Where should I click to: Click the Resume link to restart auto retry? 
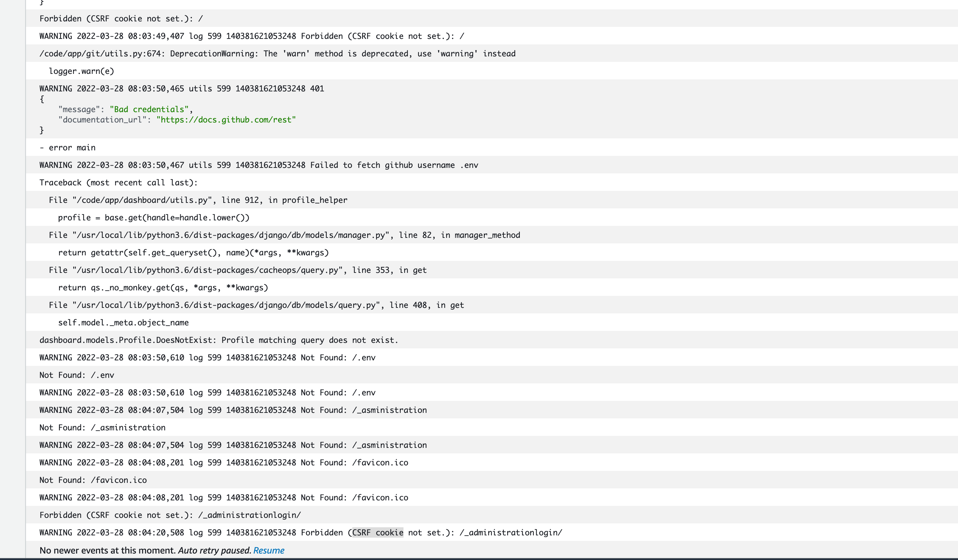pyautogui.click(x=269, y=550)
